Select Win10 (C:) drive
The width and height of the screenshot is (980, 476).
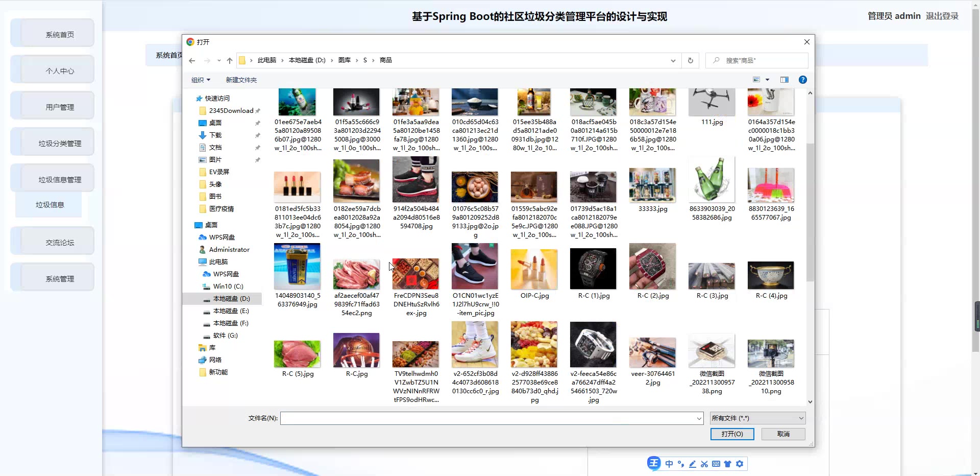pyautogui.click(x=228, y=287)
